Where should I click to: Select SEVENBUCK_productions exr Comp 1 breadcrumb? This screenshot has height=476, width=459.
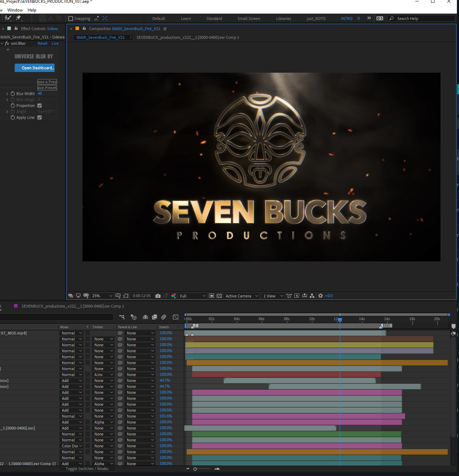pyautogui.click(x=188, y=37)
